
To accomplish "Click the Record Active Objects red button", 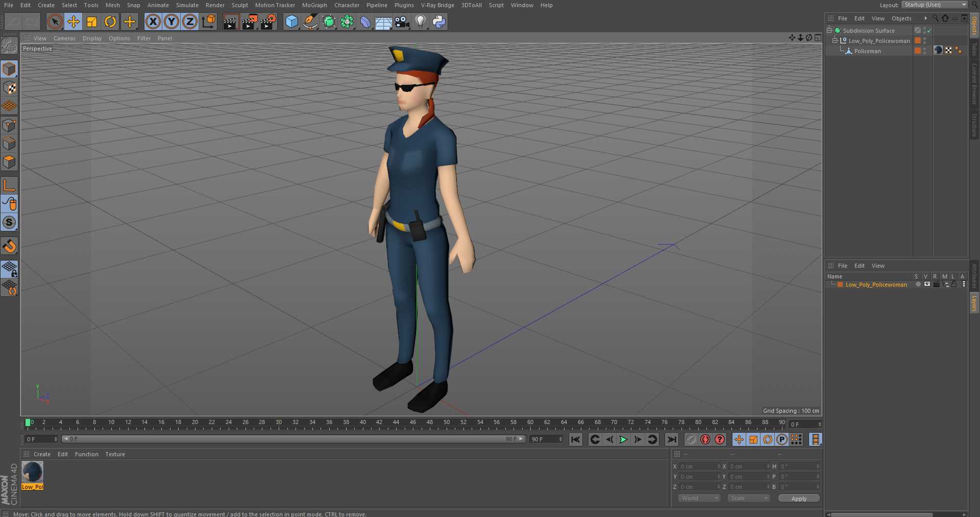I will tap(705, 439).
